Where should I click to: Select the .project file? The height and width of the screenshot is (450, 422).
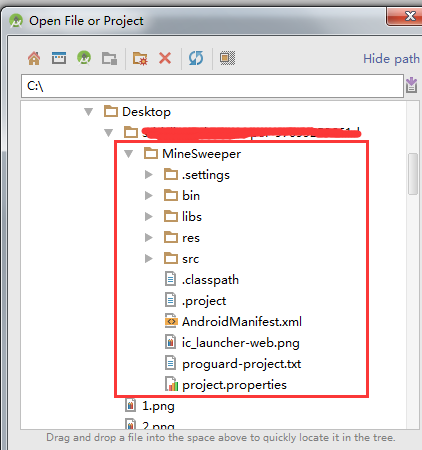pyautogui.click(x=204, y=301)
